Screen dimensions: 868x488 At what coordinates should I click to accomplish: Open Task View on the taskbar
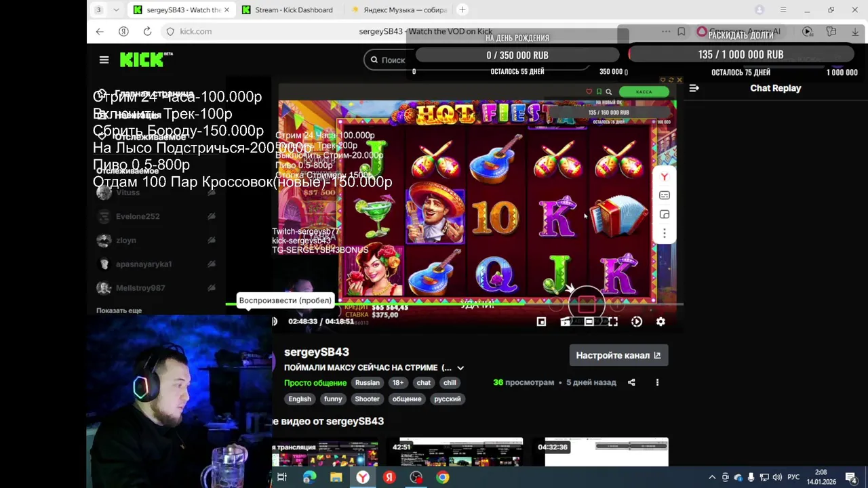(282, 478)
